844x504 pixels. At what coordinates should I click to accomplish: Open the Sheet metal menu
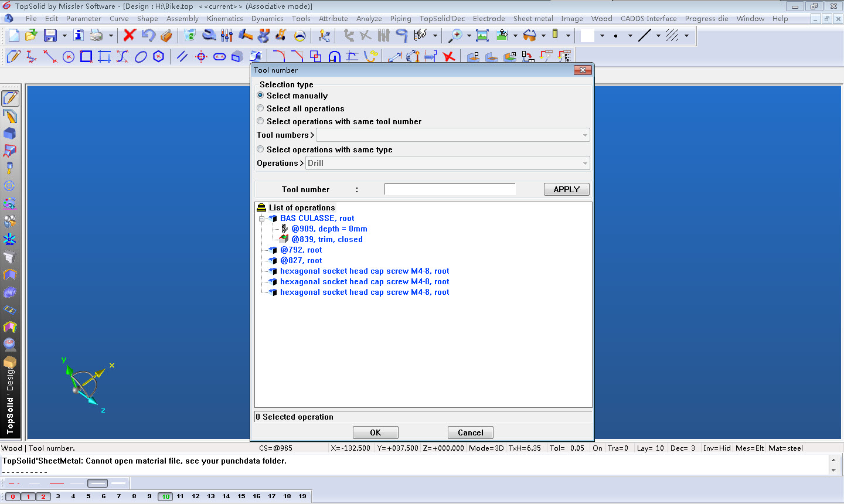(x=533, y=19)
